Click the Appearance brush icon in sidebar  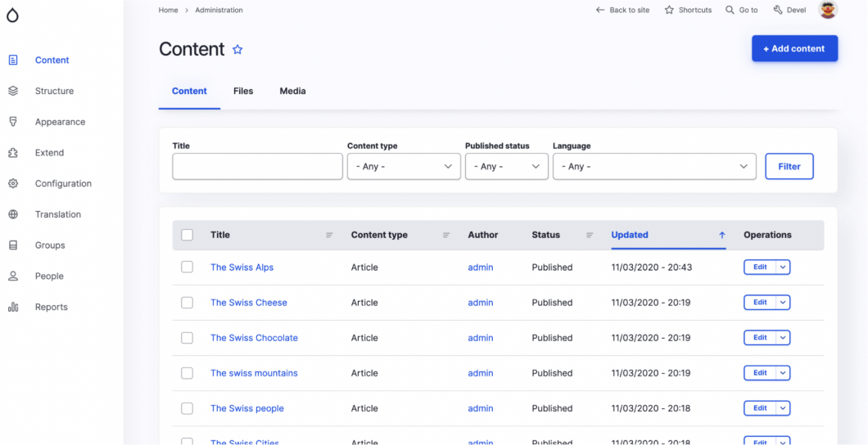tap(13, 122)
